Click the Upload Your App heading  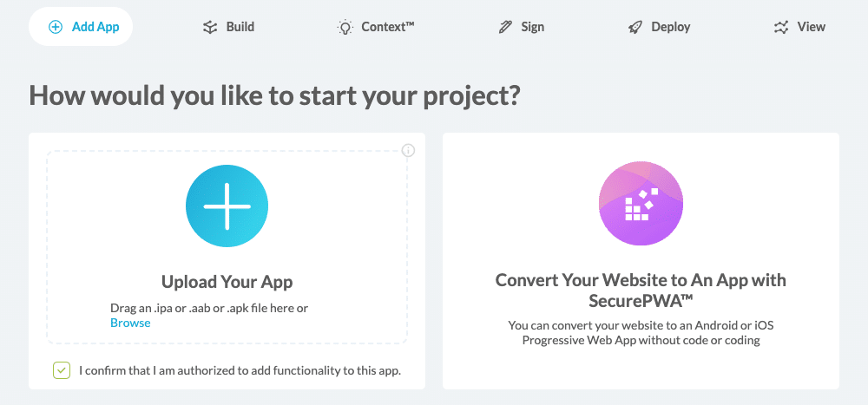click(x=227, y=282)
